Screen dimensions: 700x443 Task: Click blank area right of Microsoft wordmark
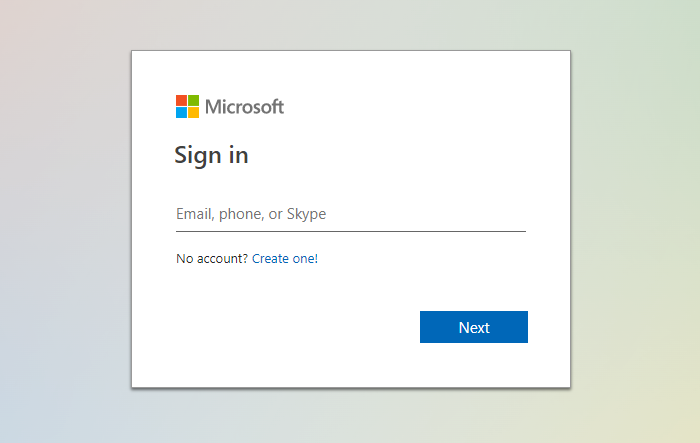click(420, 107)
